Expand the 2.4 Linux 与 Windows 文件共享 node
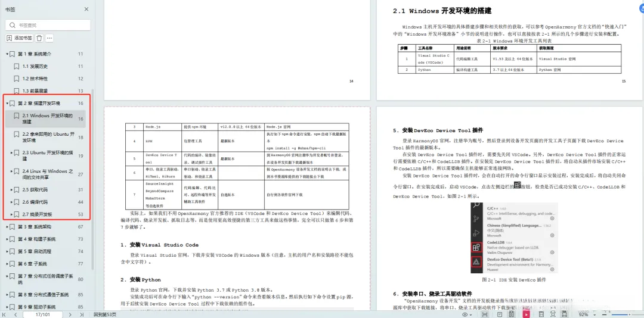 11,171
